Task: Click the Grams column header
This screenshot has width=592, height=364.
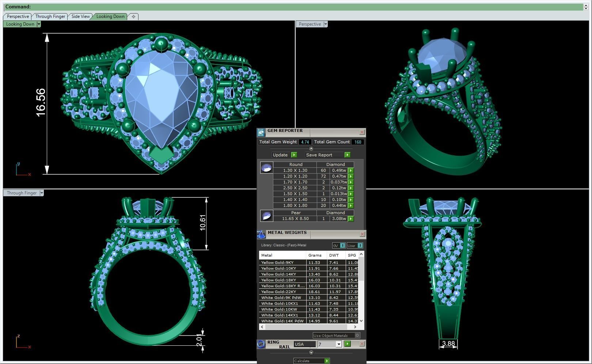Action: pyautogui.click(x=316, y=255)
